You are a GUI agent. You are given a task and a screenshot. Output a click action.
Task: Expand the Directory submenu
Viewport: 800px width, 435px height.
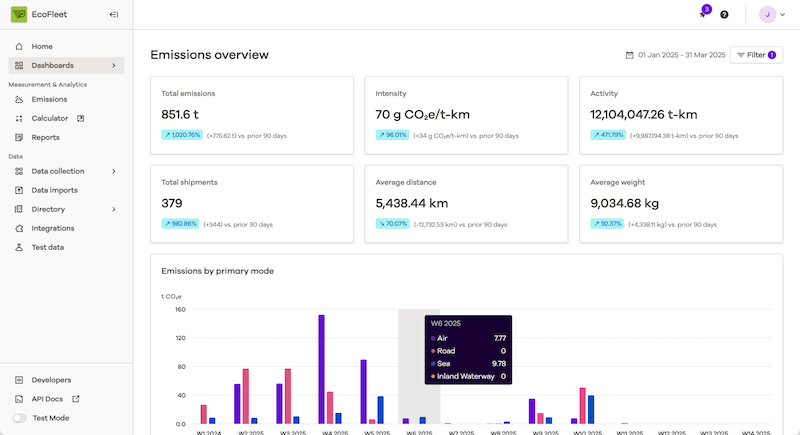pos(114,209)
